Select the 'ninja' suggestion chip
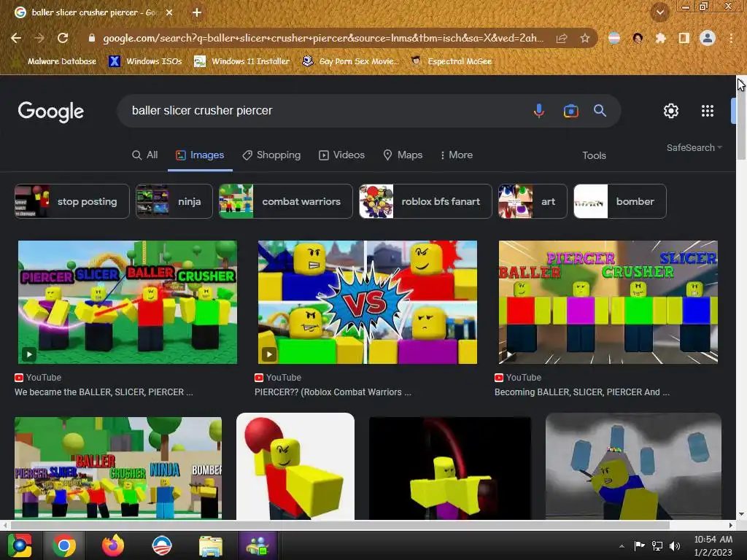The image size is (747, 560). pyautogui.click(x=174, y=201)
